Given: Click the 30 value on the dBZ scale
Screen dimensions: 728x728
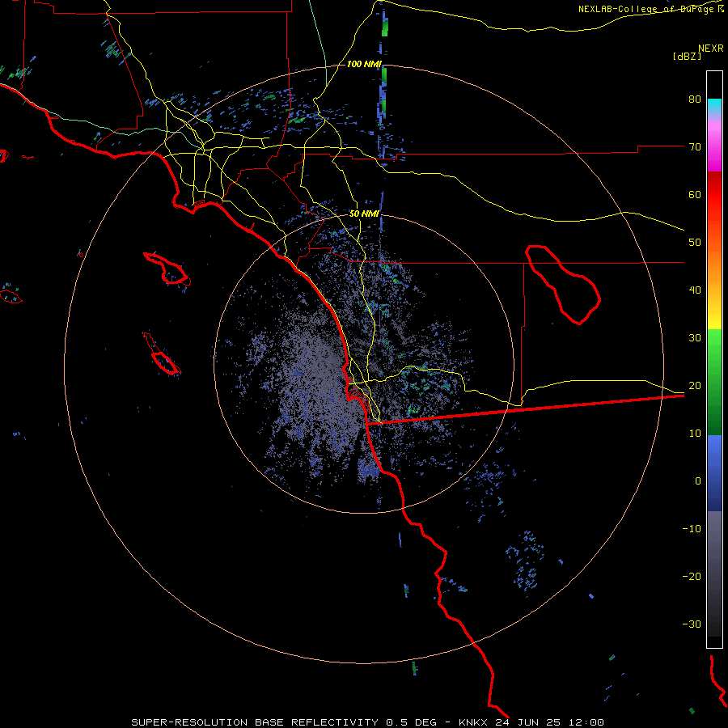Looking at the screenshot, I should [x=695, y=338].
